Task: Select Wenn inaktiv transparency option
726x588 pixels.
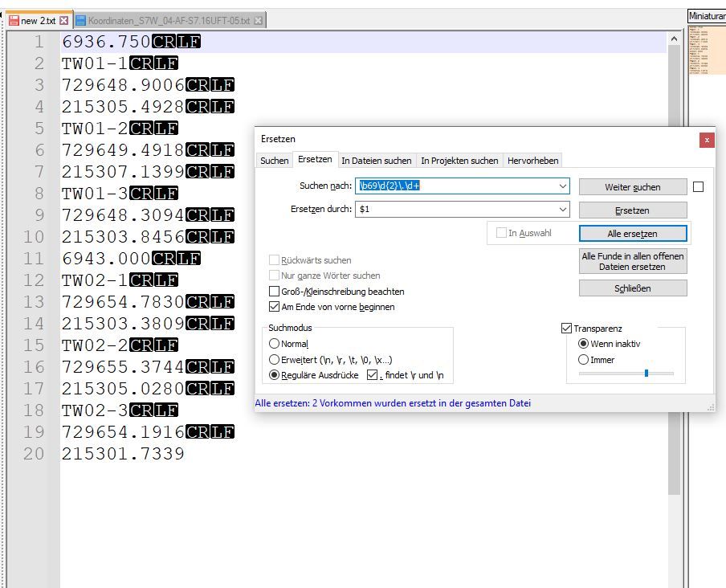Action: (x=583, y=344)
